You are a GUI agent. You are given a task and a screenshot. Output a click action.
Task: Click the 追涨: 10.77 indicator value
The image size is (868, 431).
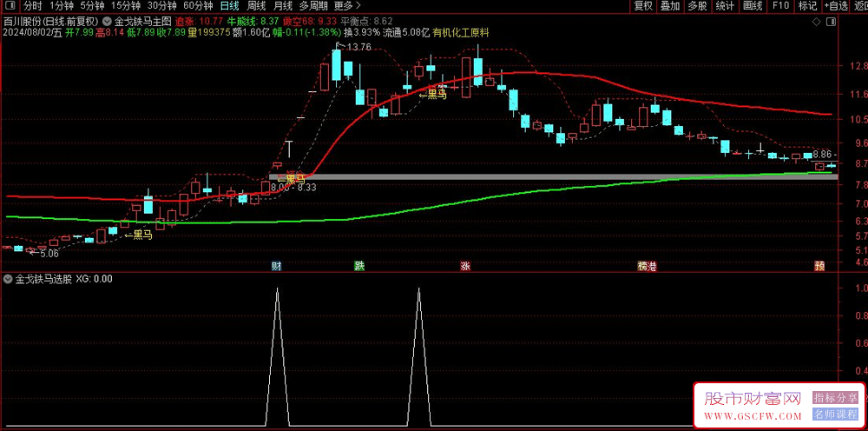coord(199,22)
